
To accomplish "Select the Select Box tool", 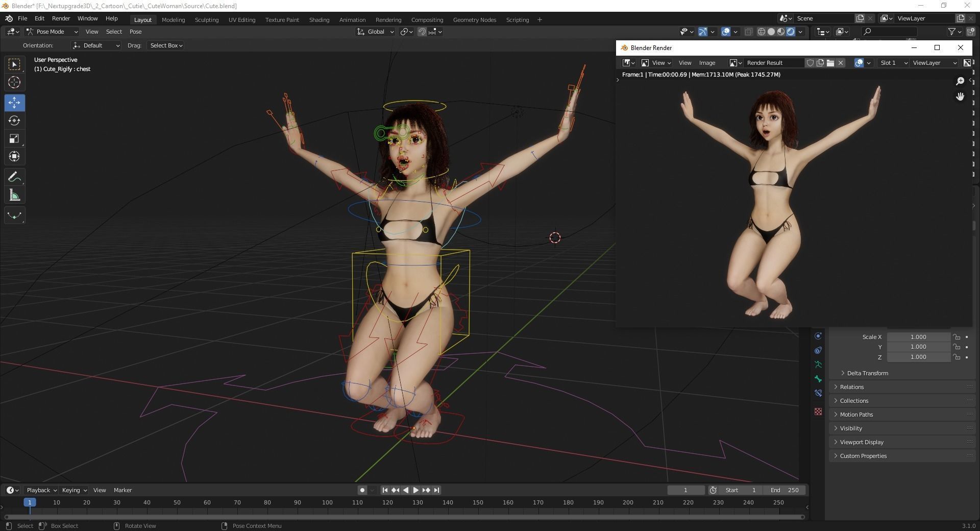I will 14,64.
